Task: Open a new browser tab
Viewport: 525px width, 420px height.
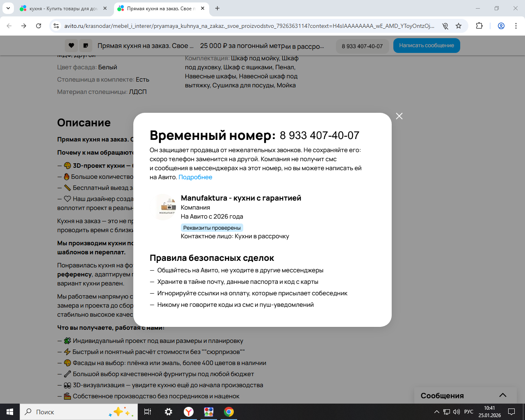Action: coord(217,8)
